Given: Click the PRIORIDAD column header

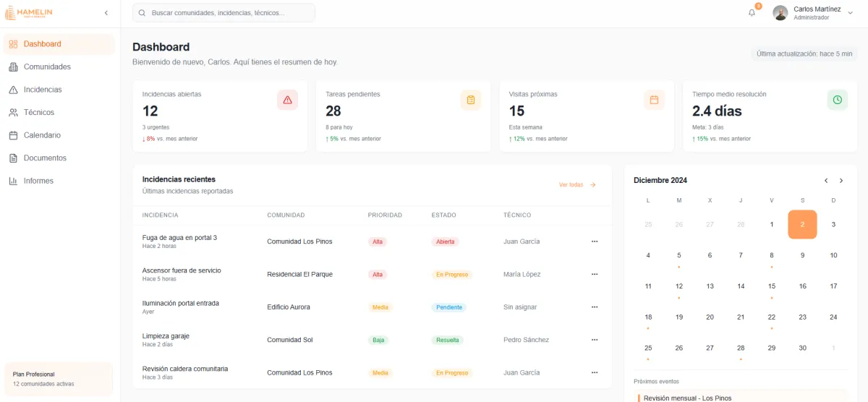Looking at the screenshot, I should pos(385,215).
